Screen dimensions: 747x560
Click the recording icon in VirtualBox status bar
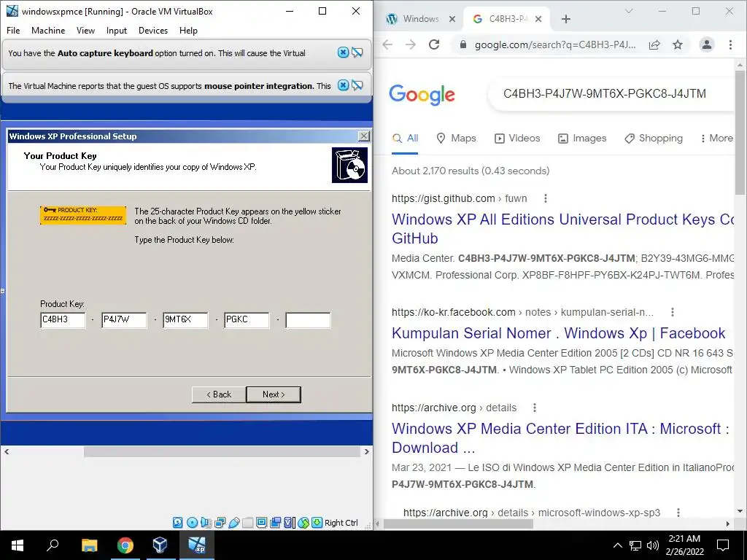point(275,523)
